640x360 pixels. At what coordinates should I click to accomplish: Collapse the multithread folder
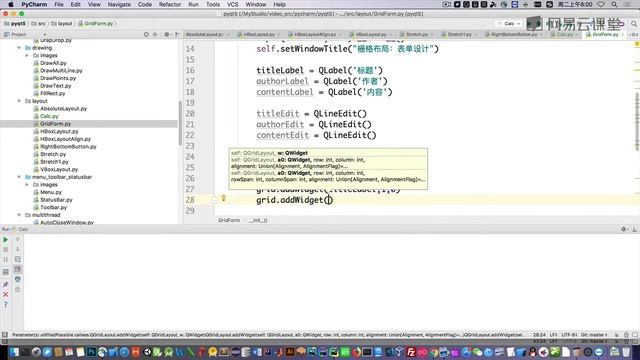[19, 215]
